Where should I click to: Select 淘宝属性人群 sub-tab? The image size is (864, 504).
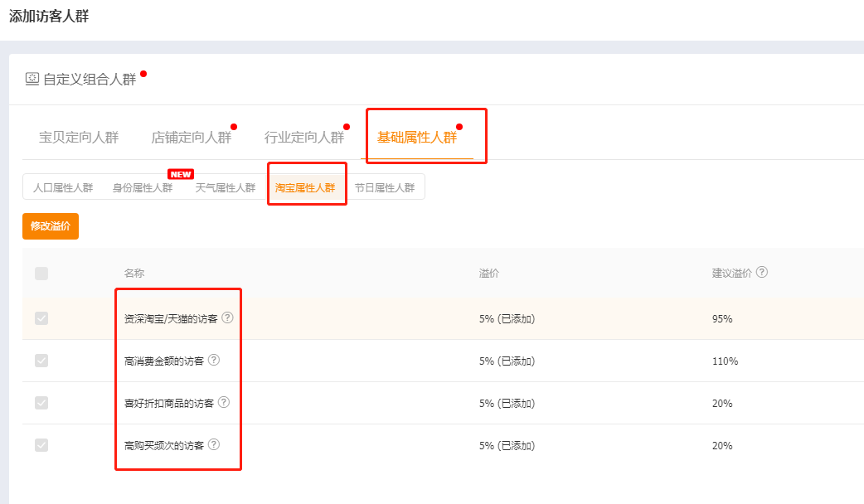pyautogui.click(x=305, y=188)
